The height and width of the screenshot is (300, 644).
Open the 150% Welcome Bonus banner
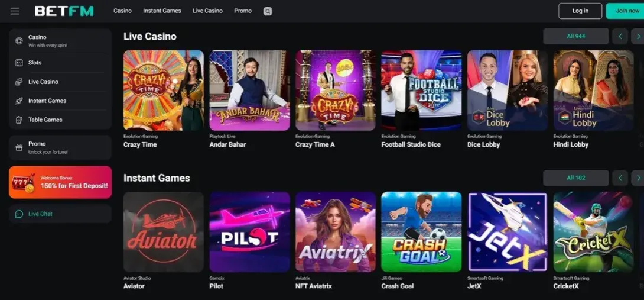60,182
